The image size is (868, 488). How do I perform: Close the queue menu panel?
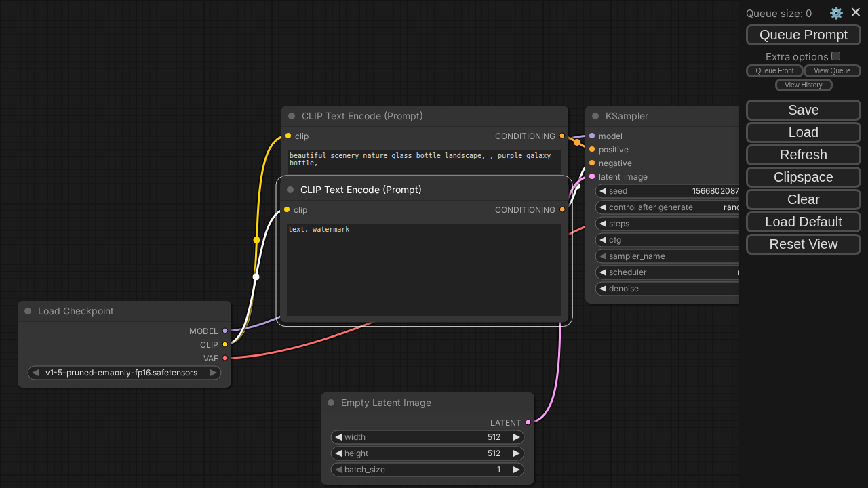tap(855, 12)
